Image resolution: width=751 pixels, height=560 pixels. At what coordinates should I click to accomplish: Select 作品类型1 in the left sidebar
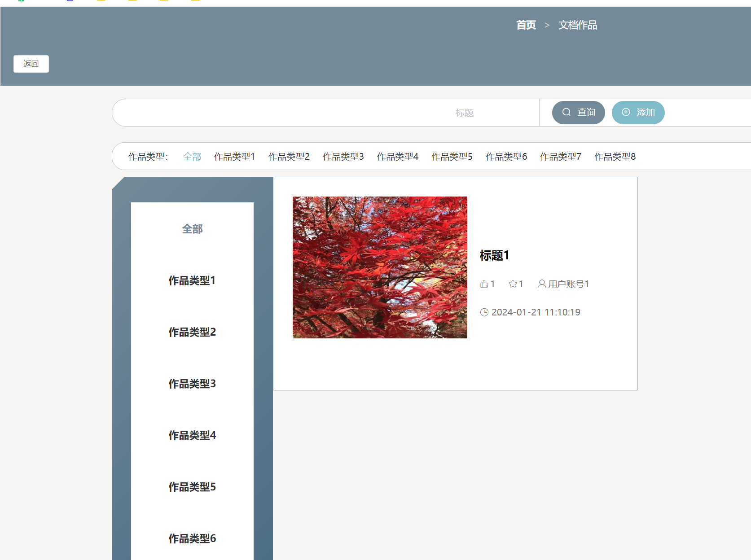coord(192,280)
